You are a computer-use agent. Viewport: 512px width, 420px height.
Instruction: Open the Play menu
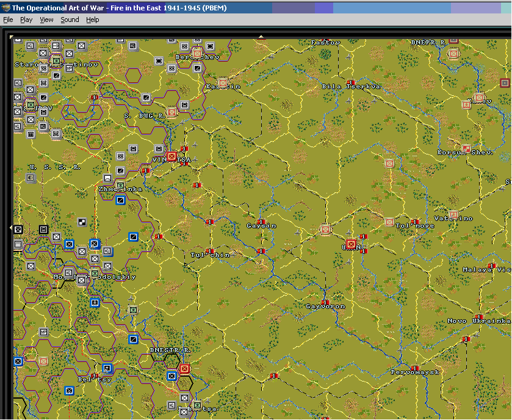[x=26, y=20]
